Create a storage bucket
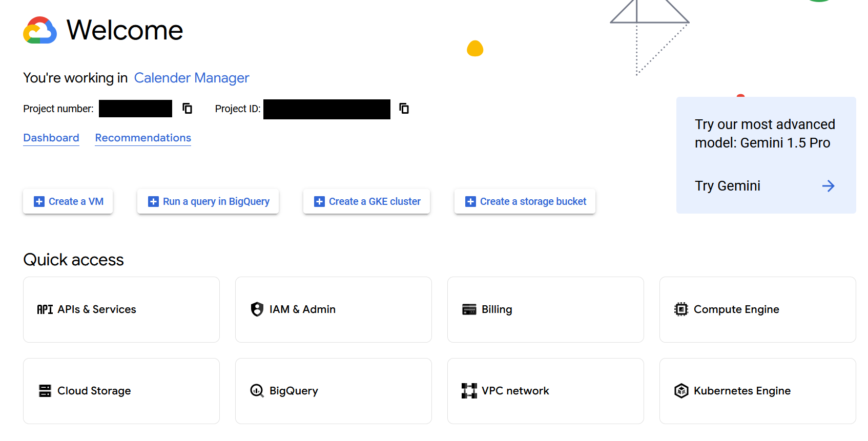 tap(525, 201)
